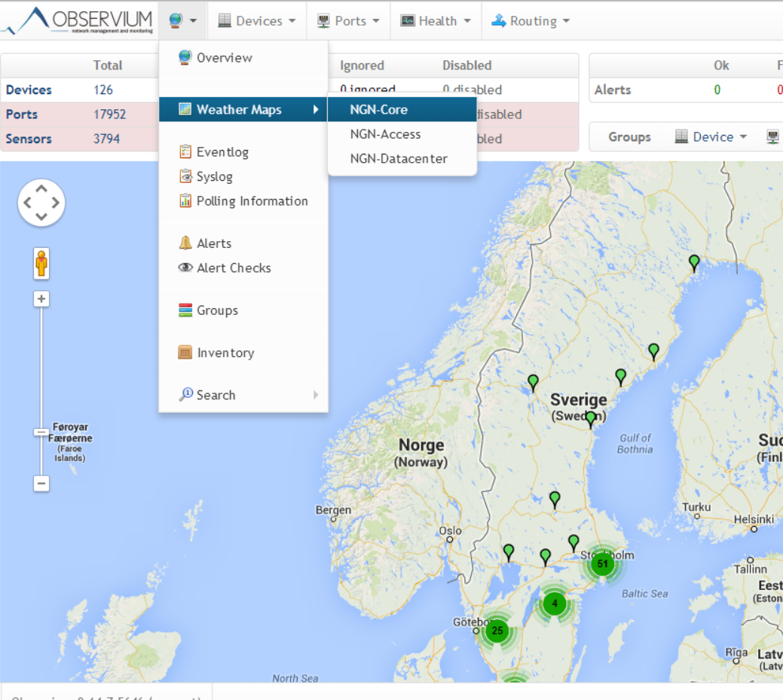The width and height of the screenshot is (783, 700).
Task: Open the Göteborg cluster marker 25
Action: [497, 631]
